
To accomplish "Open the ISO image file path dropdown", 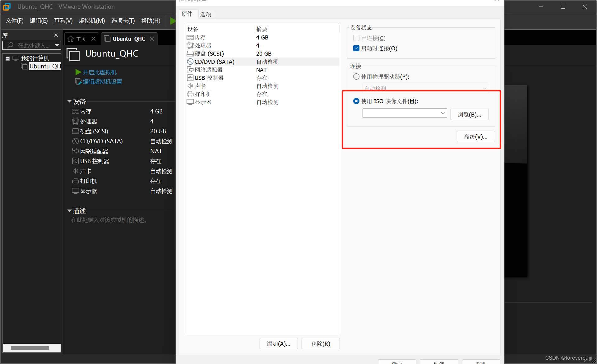I will 442,113.
